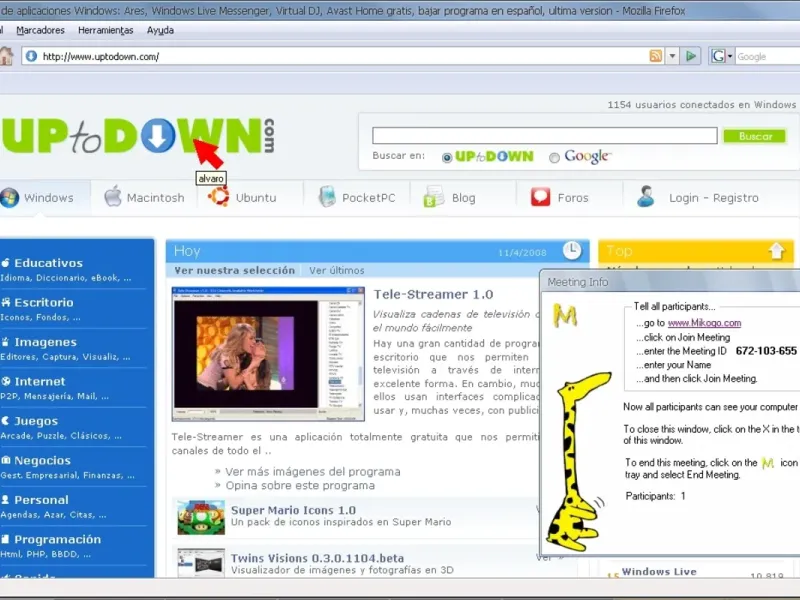The width and height of the screenshot is (800, 600).
Task: Open the Foros link
Action: 573,198
